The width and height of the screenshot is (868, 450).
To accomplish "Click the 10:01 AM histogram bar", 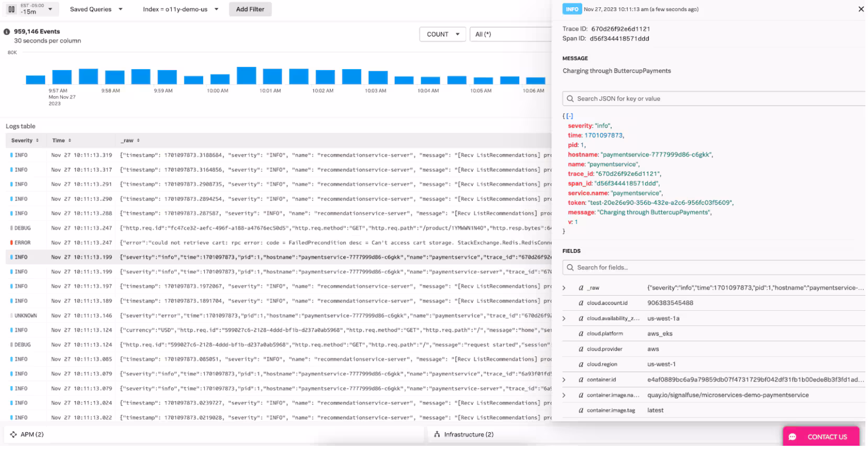I will (272, 76).
